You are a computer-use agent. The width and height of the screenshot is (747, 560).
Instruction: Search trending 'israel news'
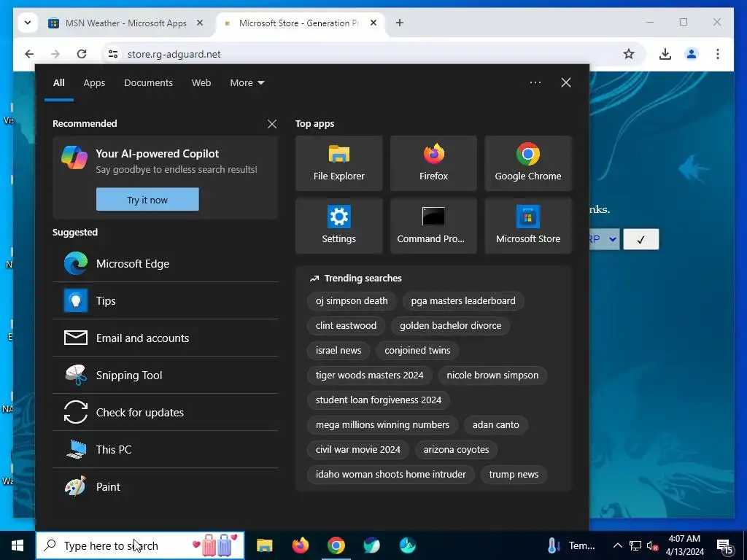click(x=338, y=351)
